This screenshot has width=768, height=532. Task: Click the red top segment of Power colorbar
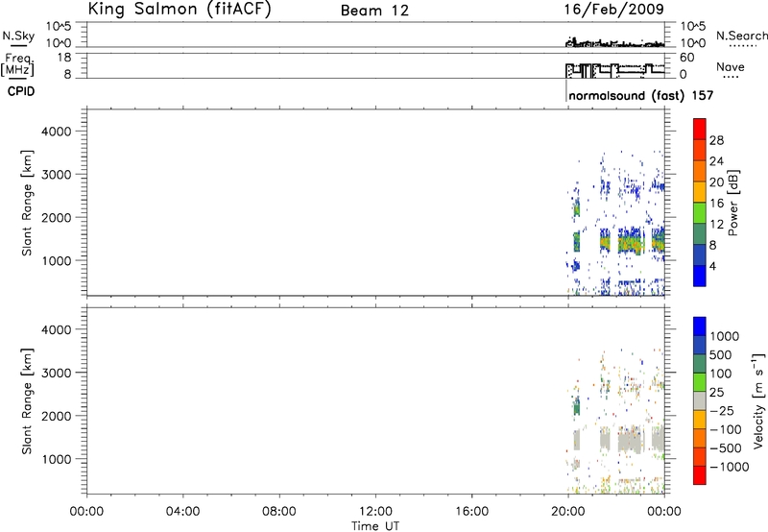700,129
